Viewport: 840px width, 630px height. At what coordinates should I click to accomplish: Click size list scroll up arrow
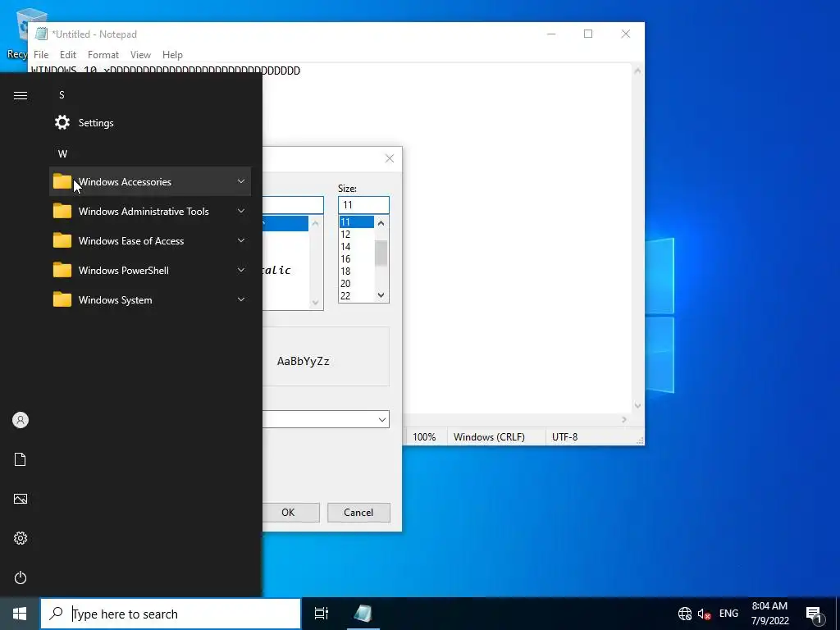click(x=381, y=223)
